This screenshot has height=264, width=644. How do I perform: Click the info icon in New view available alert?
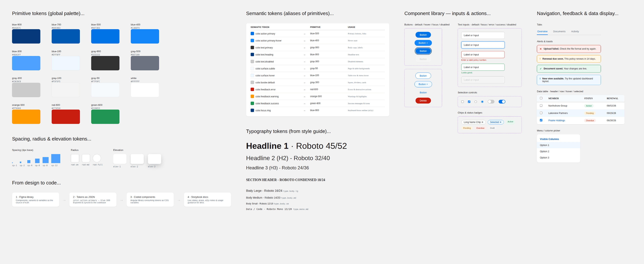pyautogui.click(x=540, y=79)
